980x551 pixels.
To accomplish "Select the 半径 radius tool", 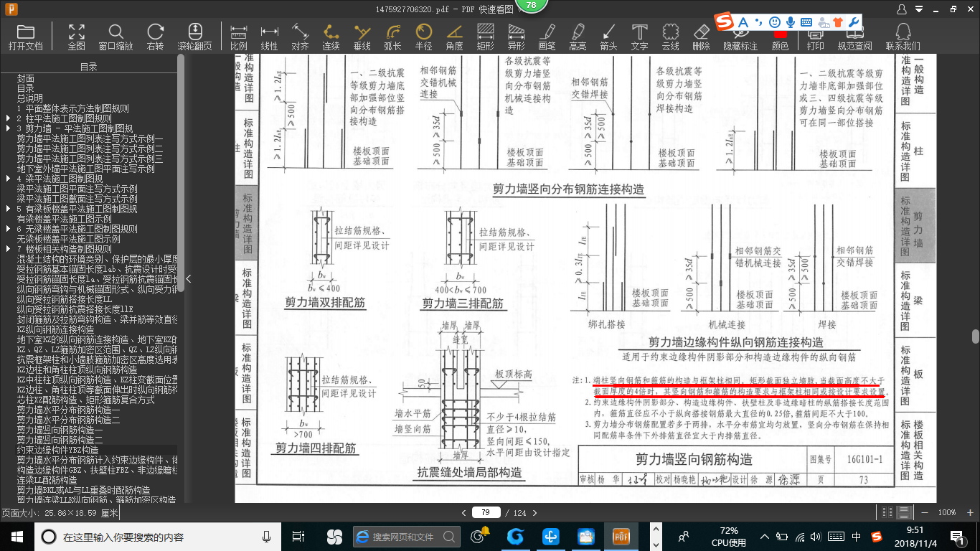I will 423,37.
